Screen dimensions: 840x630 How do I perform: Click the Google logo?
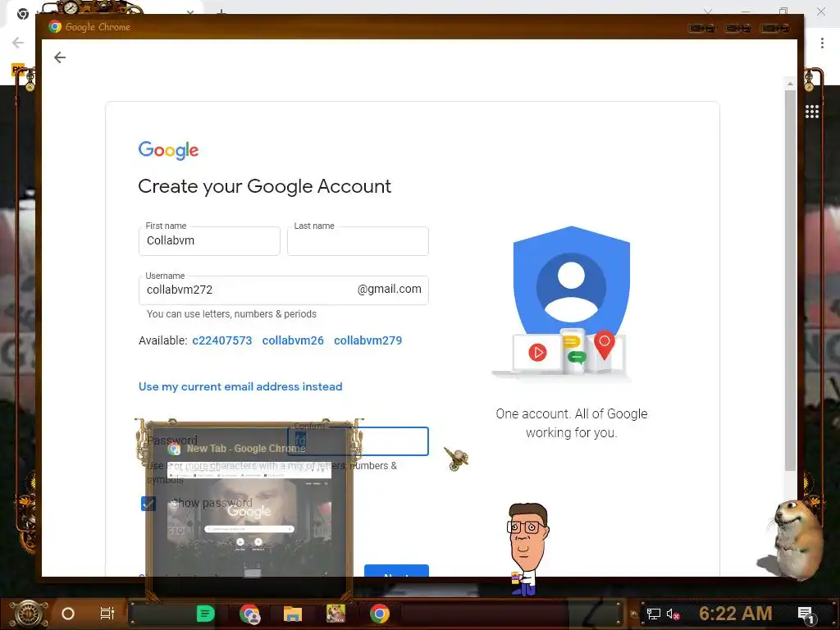coord(168,151)
